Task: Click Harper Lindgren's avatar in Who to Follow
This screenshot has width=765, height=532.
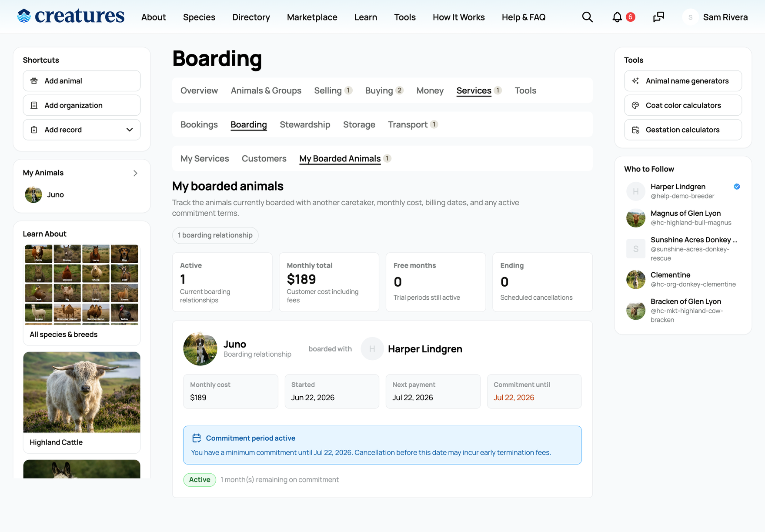Action: point(635,191)
